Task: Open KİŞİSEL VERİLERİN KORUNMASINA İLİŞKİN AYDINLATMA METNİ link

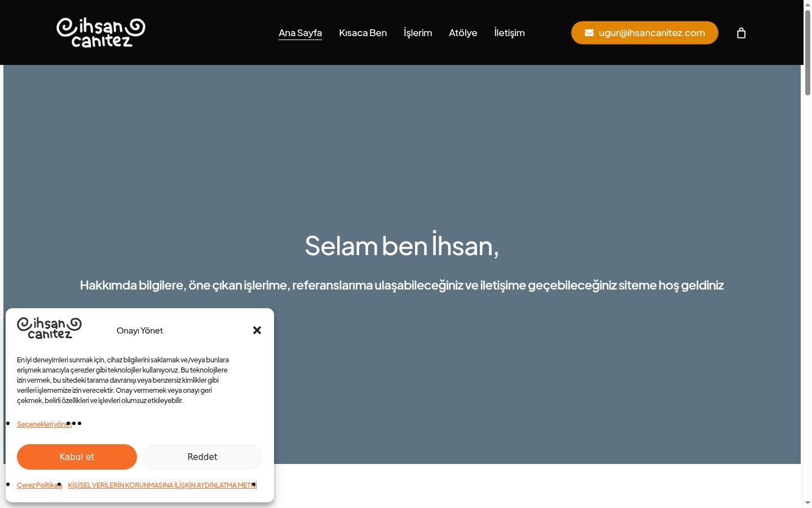Action: click(x=162, y=485)
